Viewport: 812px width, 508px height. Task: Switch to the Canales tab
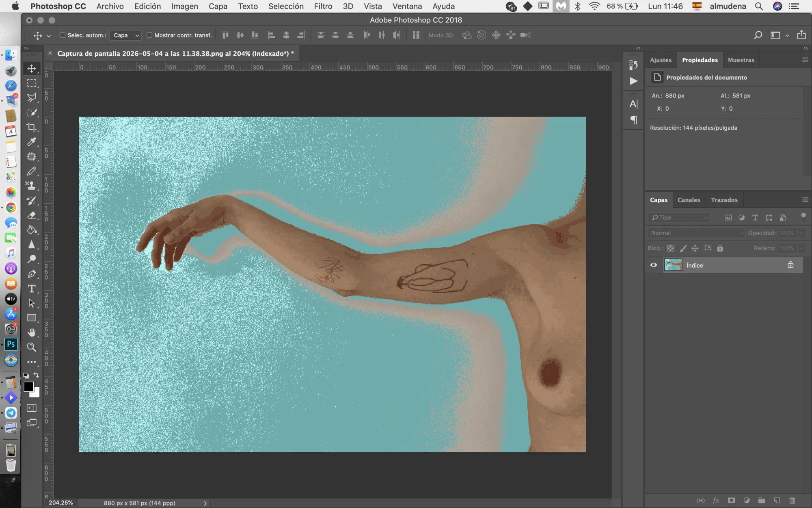click(689, 200)
